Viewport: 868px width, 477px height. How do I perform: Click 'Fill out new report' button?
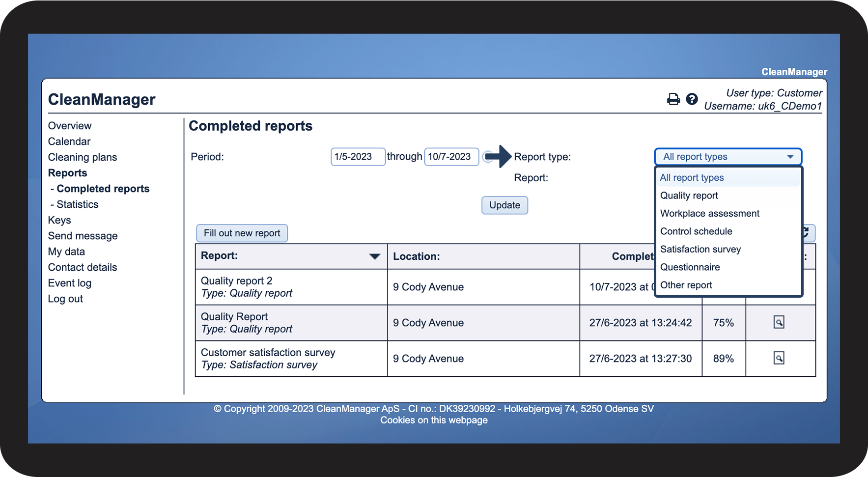[x=242, y=233]
